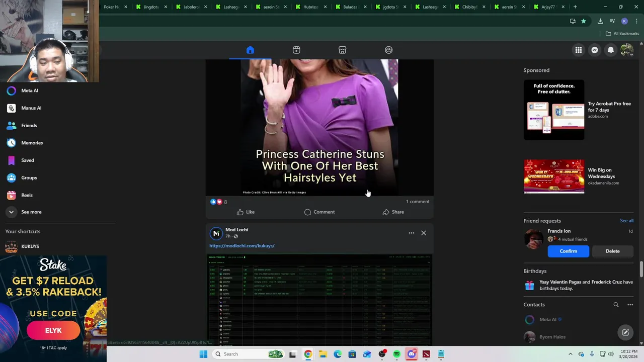This screenshot has height=362, width=644.
Task: Bookmark this page with star icon
Action: (x=584, y=21)
